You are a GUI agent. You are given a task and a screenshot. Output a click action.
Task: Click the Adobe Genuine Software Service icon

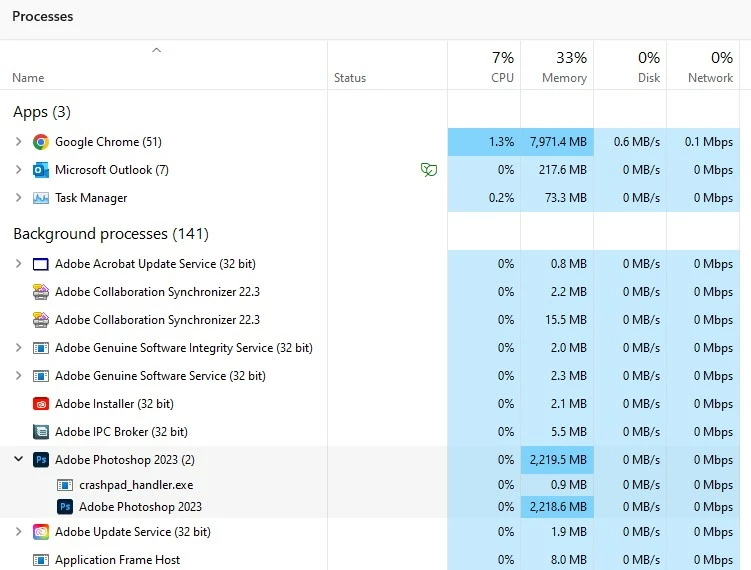[41, 376]
